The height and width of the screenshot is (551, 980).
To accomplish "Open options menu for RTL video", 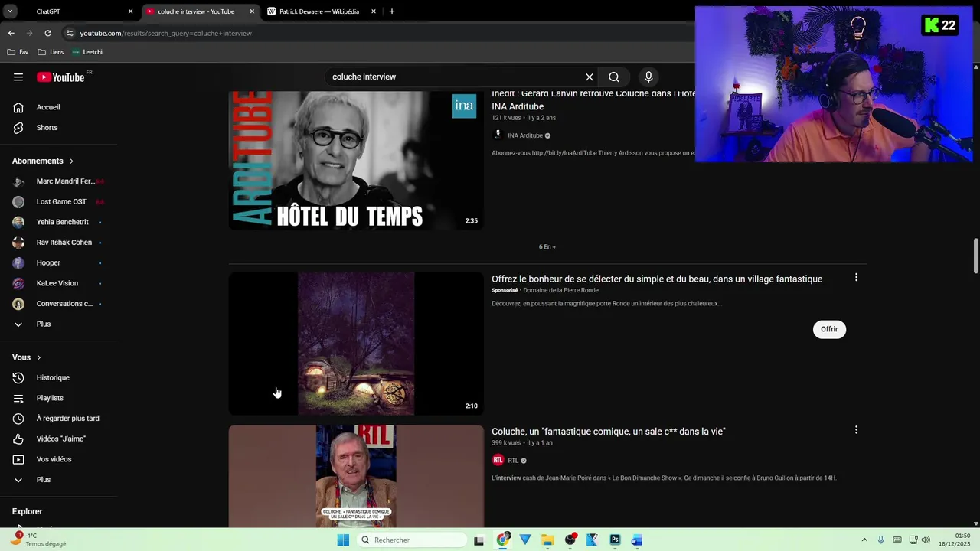I will [x=856, y=430].
